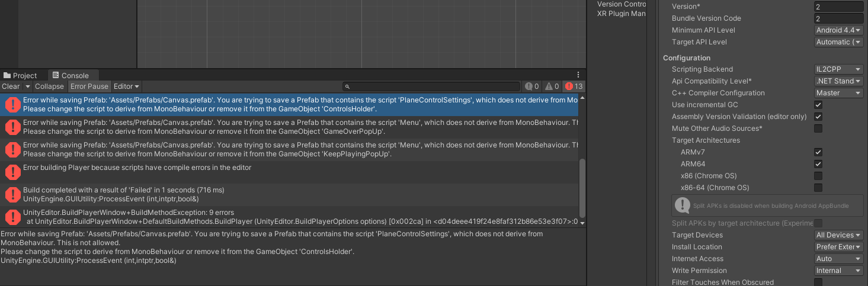Open the Clear options dropdown arrow
Viewport: 868px width, 286px height.
[x=27, y=86]
